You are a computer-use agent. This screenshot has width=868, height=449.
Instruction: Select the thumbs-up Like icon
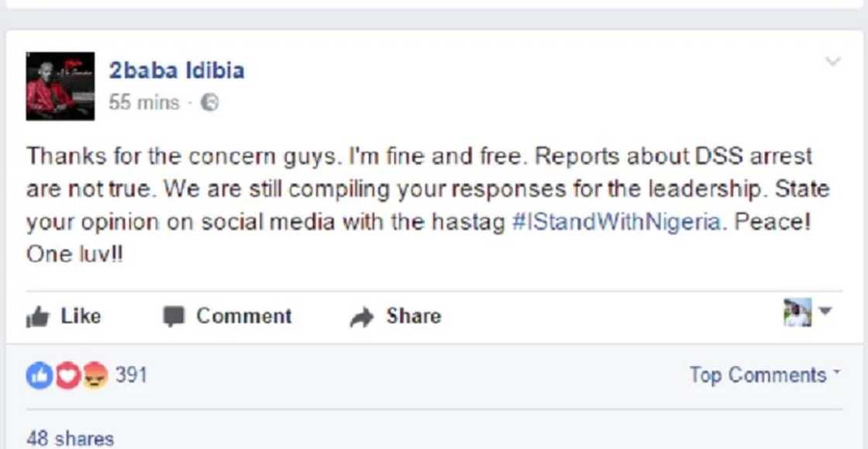(x=38, y=316)
